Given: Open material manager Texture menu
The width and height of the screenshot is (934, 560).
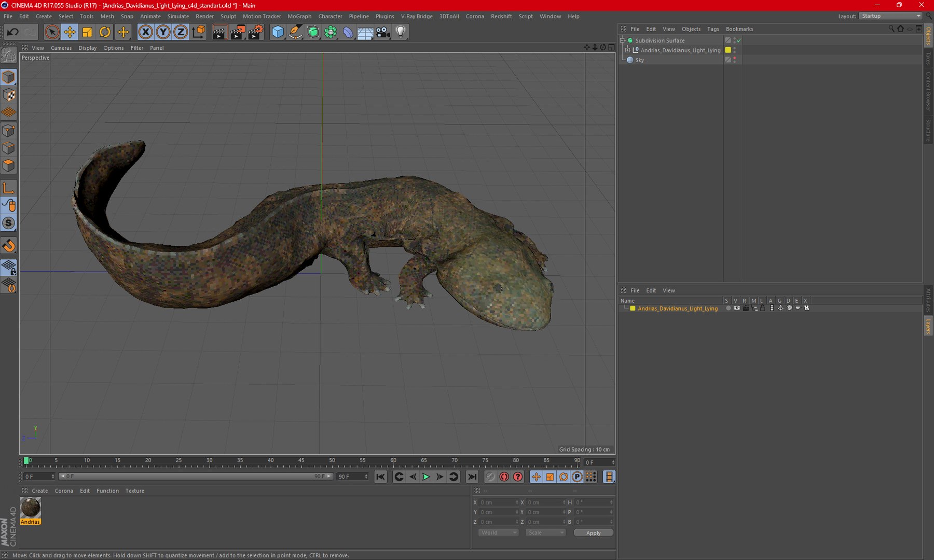Looking at the screenshot, I should point(135,491).
